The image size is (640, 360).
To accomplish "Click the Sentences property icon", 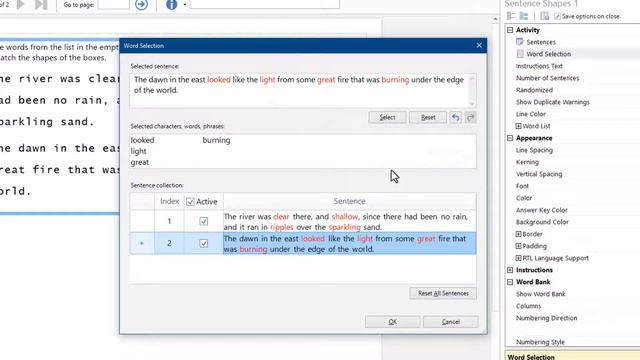I will tap(520, 42).
